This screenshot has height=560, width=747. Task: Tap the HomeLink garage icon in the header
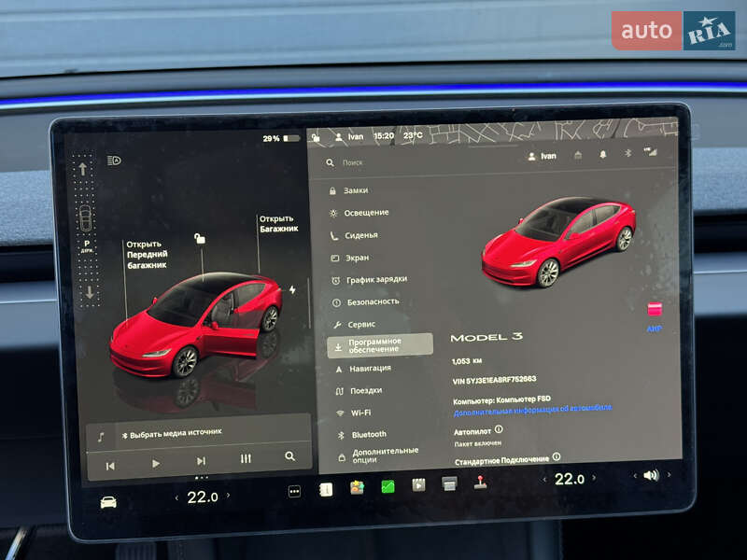coord(578,155)
